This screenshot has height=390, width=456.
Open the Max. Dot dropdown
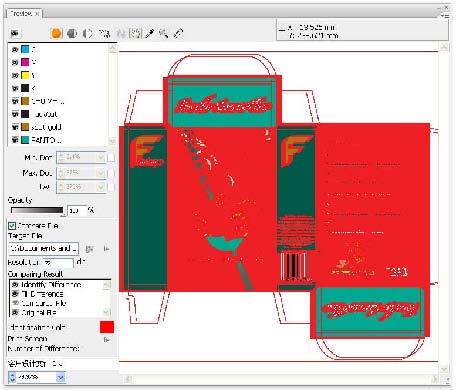[x=101, y=173]
